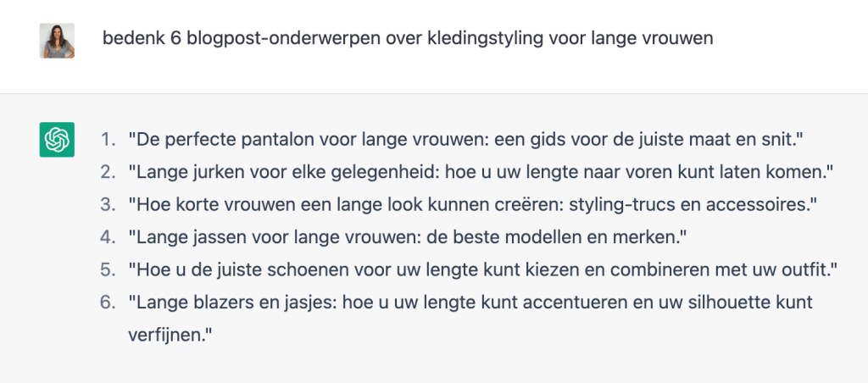Screen dimensions: 868x383
Task: Click list number 4 in the response
Action: 106,237
